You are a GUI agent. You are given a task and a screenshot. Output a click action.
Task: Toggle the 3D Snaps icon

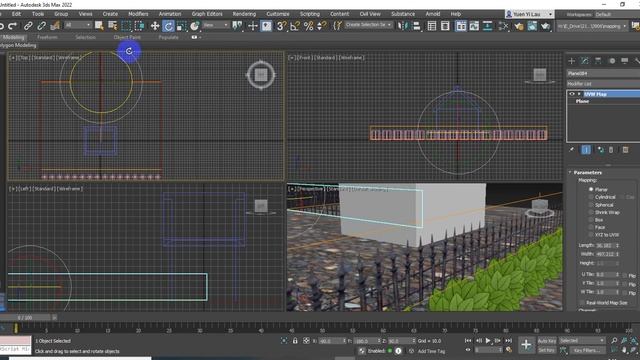pyautogui.click(x=281, y=26)
